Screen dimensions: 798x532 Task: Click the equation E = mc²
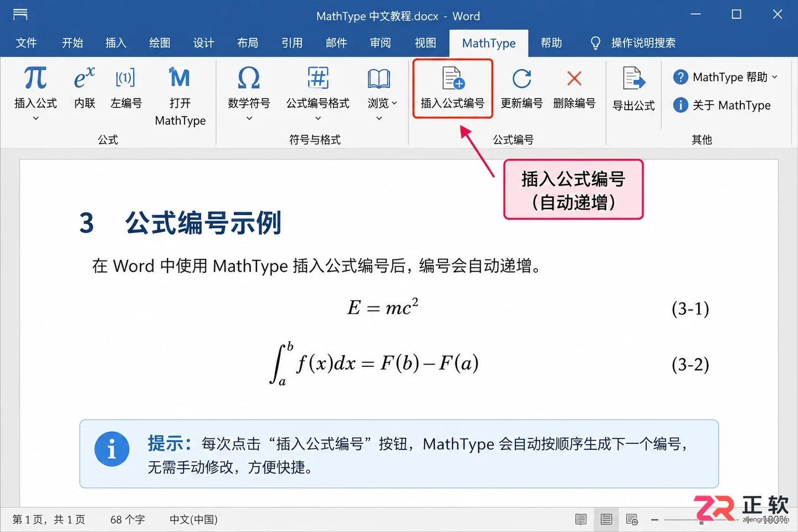(x=383, y=306)
